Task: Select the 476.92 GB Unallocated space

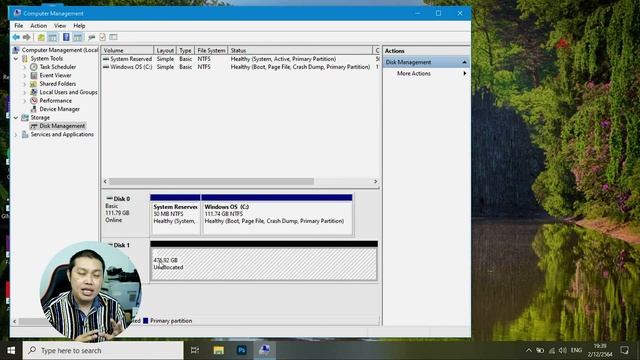Action: [264, 260]
